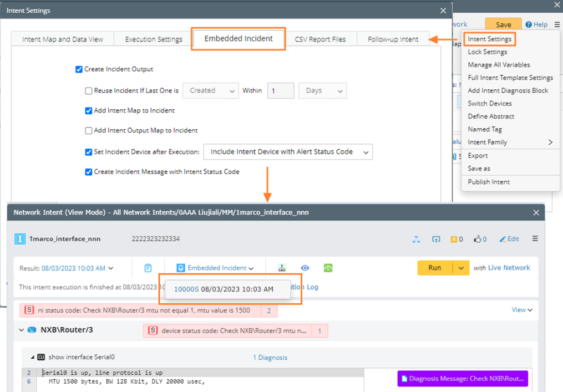
Task: Open the 10000S incident link
Action: (186, 289)
